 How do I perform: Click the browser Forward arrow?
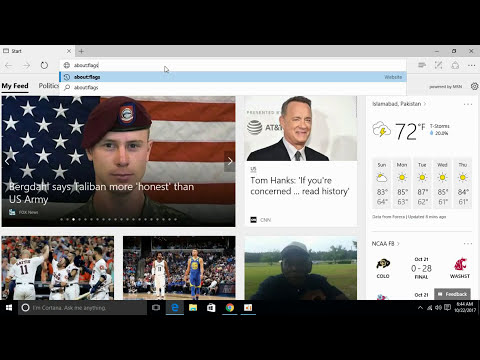tap(26, 65)
